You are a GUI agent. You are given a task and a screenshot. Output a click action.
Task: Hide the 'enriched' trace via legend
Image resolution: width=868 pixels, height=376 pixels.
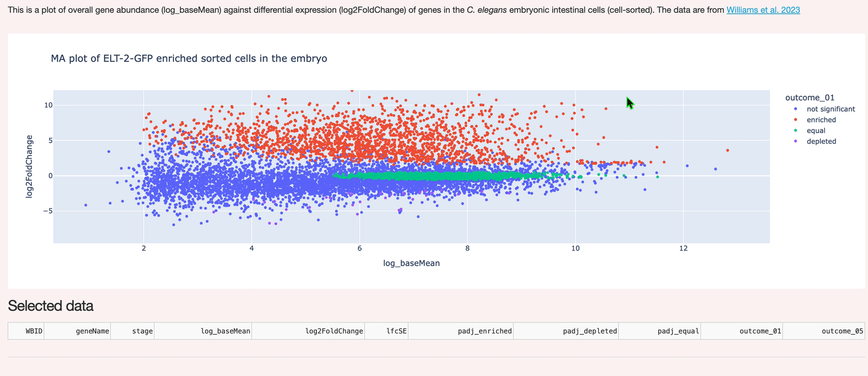tap(821, 120)
